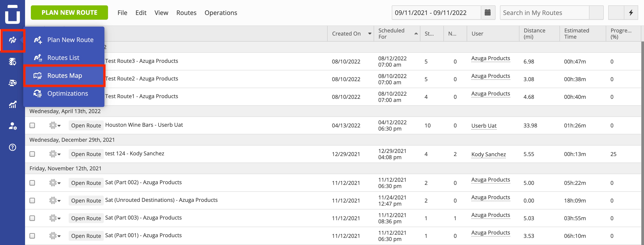Click the Route4Me logo icon
Image resolution: width=644 pixels, height=245 pixels.
12,14
